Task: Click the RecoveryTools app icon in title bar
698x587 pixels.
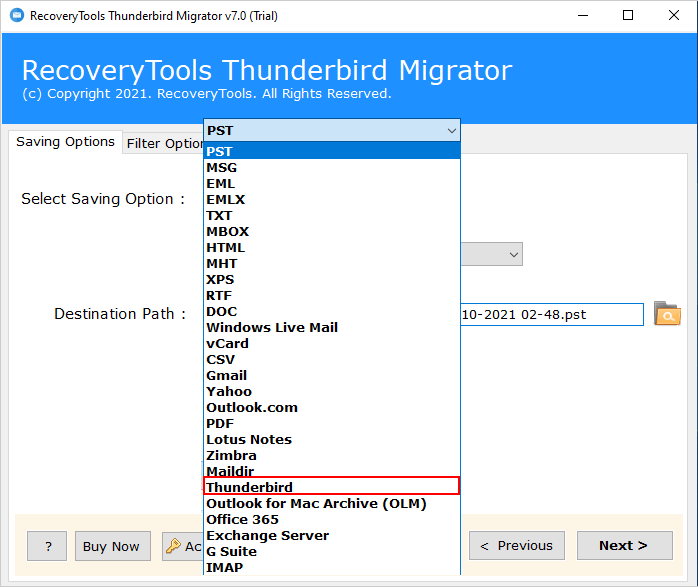Action: click(x=16, y=16)
